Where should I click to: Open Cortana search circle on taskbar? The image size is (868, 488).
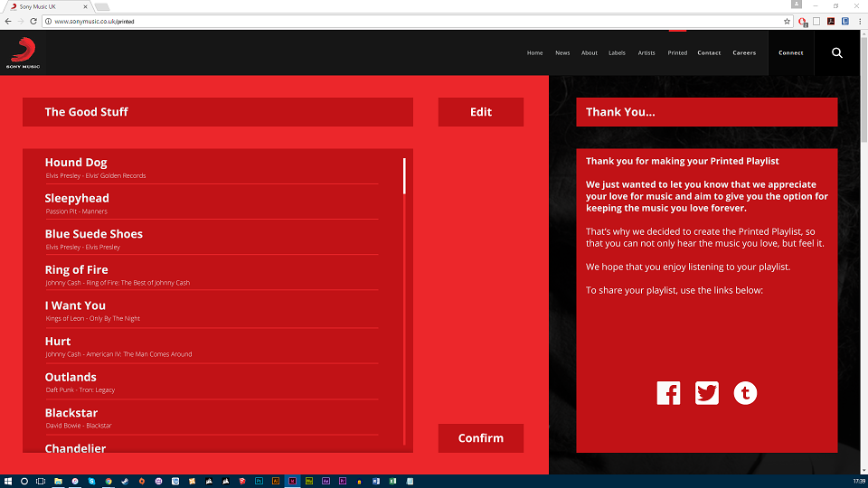(24, 482)
